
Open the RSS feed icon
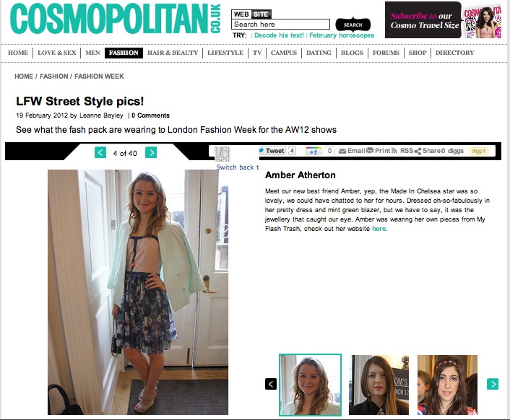(394, 151)
